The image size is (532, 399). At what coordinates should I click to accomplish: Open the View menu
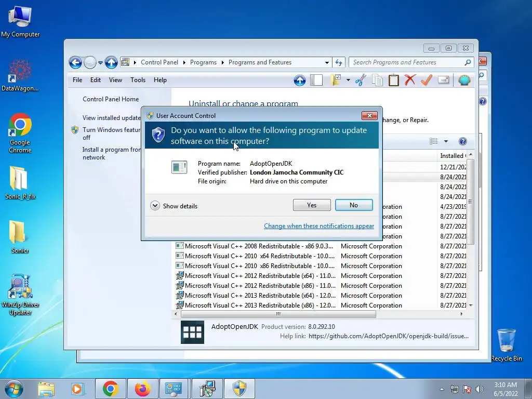pyautogui.click(x=115, y=80)
